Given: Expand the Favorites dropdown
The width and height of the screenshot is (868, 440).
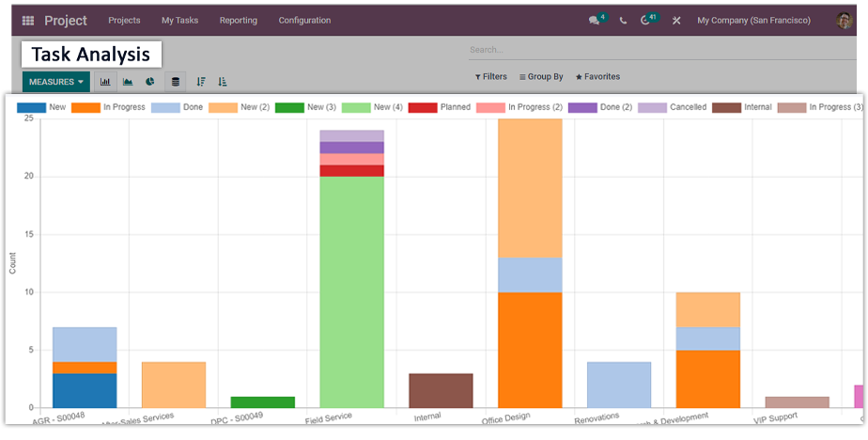Looking at the screenshot, I should (597, 76).
